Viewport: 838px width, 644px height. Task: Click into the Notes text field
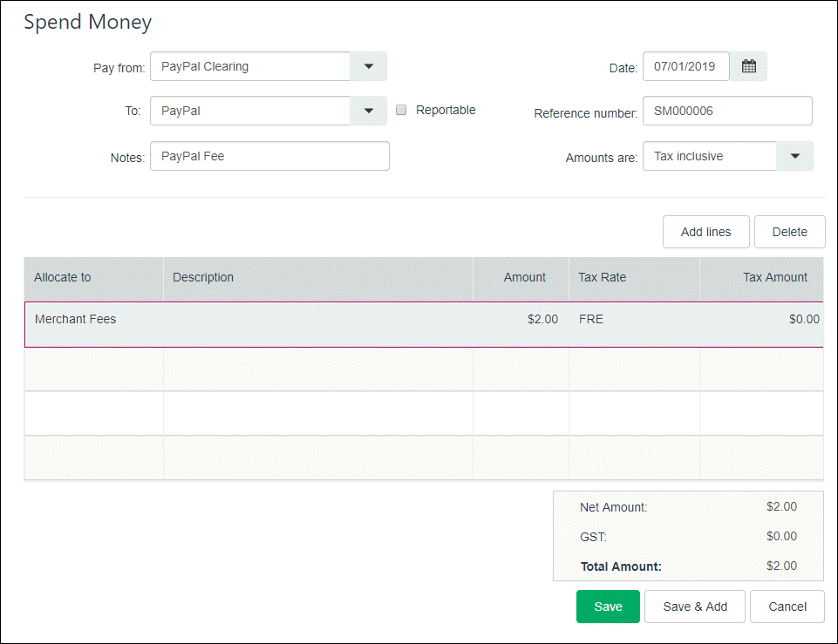coord(269,156)
